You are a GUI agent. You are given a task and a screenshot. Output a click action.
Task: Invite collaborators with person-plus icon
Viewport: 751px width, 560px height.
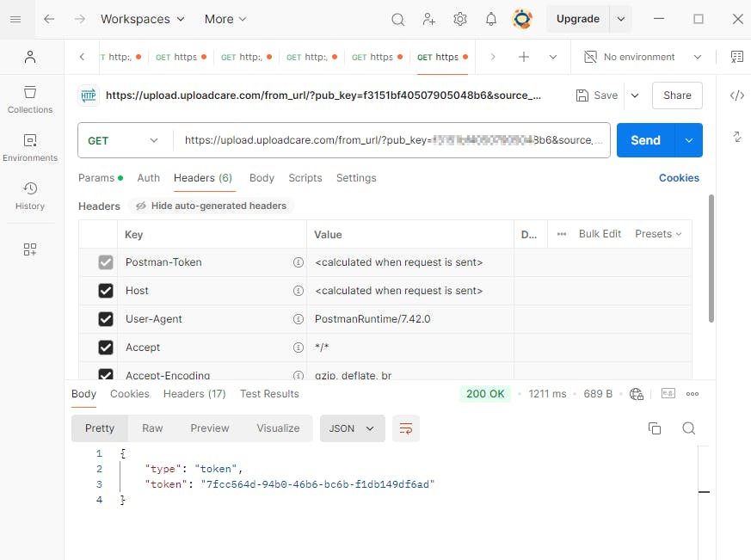point(428,19)
